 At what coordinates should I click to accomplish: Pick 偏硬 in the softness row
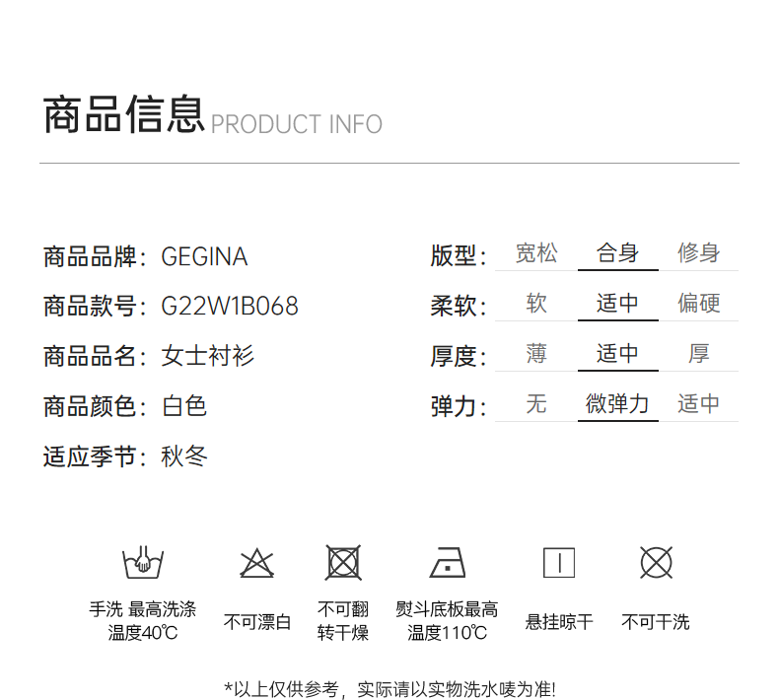click(x=698, y=304)
